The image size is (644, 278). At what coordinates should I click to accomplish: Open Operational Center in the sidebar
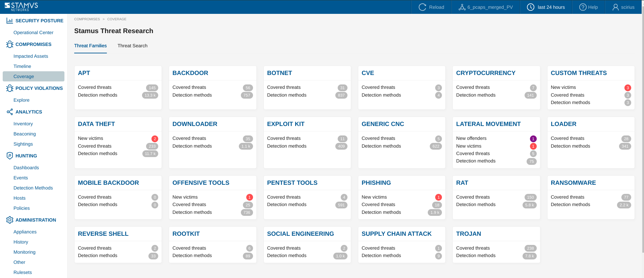(33, 32)
